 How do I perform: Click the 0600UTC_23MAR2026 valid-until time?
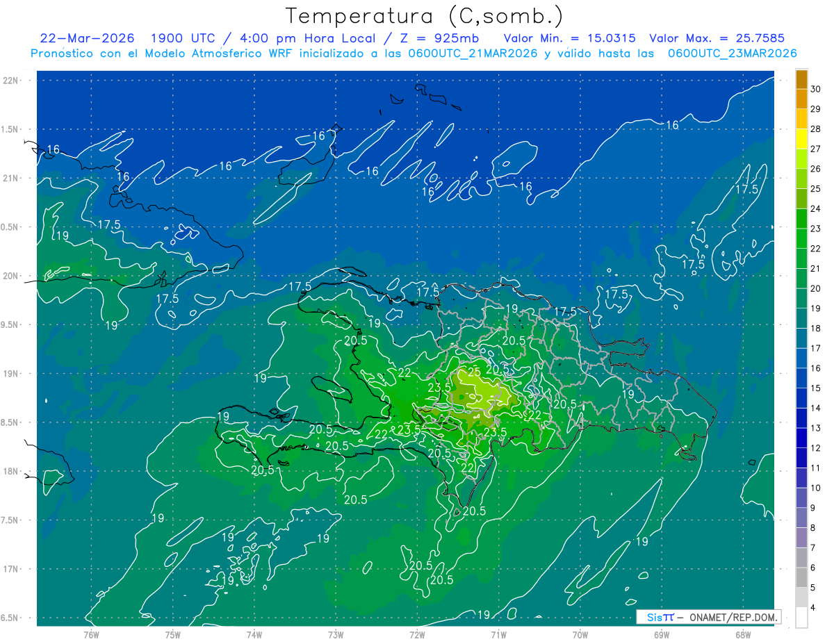point(732,53)
